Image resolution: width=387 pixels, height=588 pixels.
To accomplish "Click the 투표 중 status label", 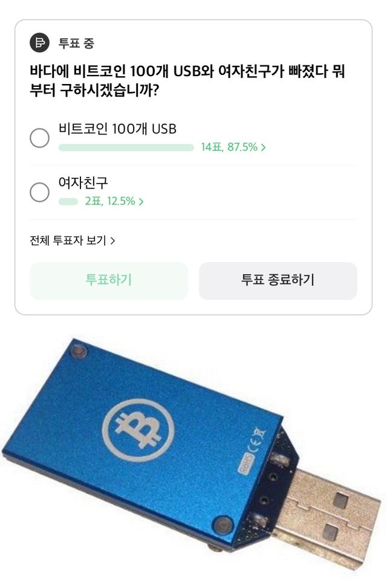I will point(76,43).
